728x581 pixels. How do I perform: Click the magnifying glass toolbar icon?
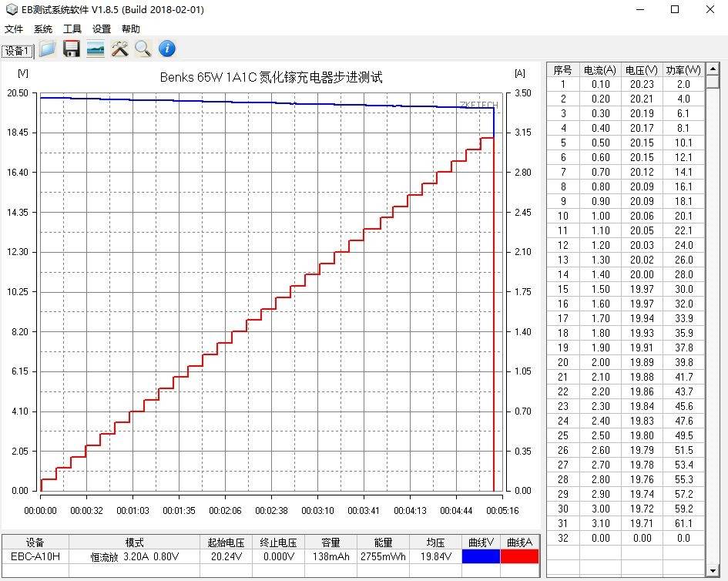point(143,49)
